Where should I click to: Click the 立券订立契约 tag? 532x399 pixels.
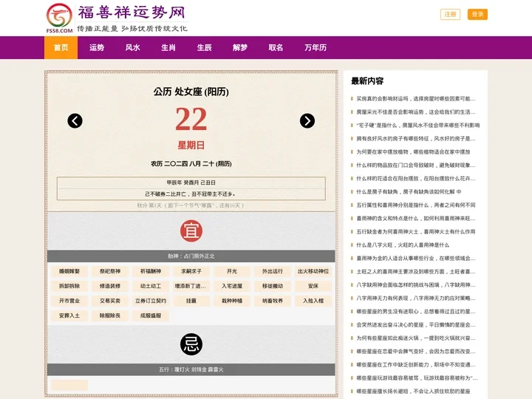[151, 301]
